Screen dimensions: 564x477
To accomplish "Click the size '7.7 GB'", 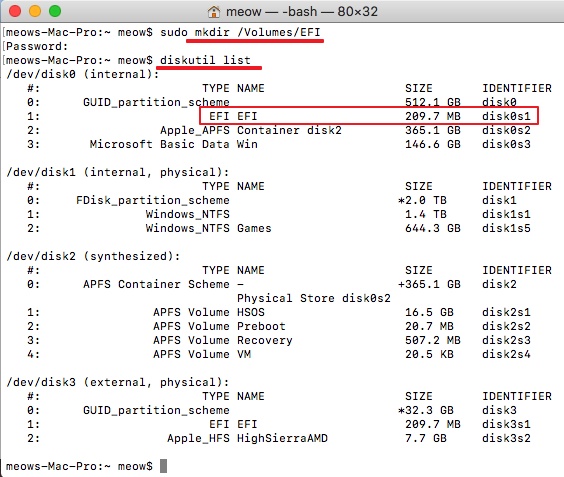I will pyautogui.click(x=426, y=439).
